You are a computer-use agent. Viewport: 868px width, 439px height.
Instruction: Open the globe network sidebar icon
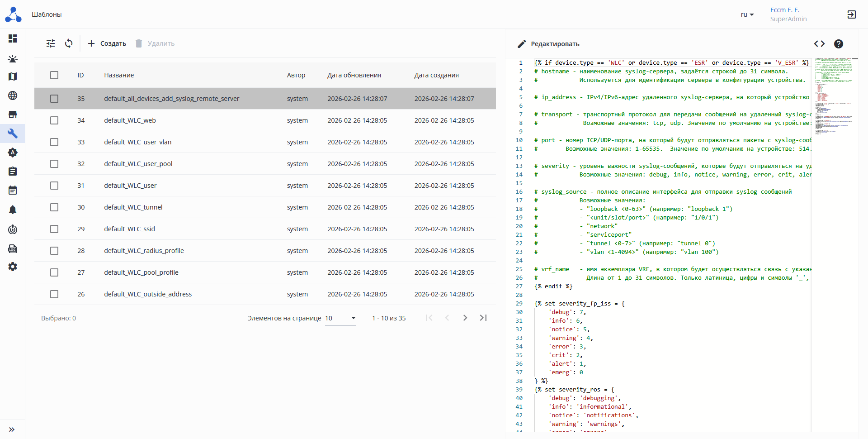[x=13, y=95]
